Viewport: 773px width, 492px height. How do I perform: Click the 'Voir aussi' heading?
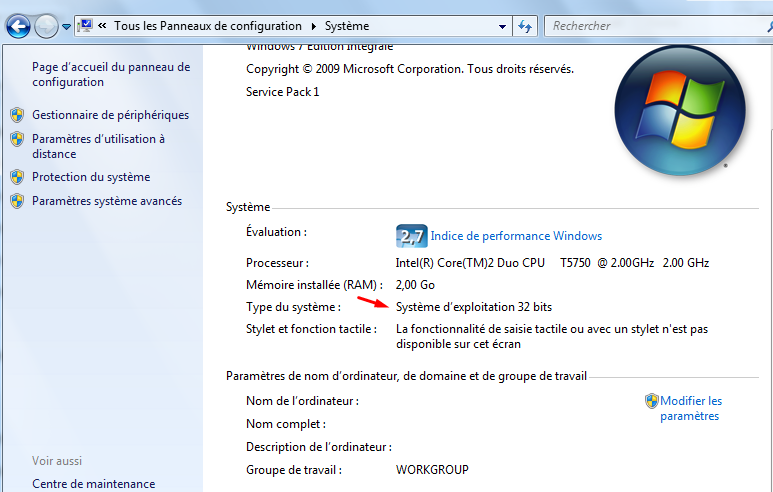pyautogui.click(x=57, y=461)
